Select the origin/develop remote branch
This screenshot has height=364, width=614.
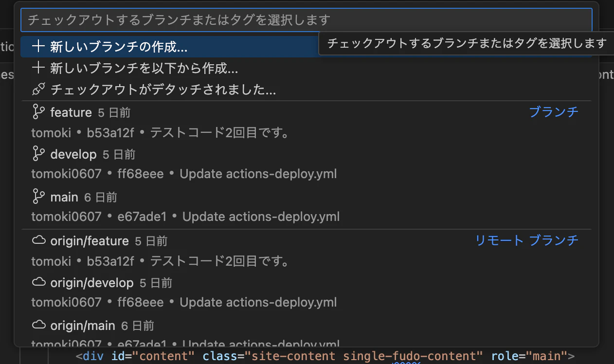coord(307,292)
